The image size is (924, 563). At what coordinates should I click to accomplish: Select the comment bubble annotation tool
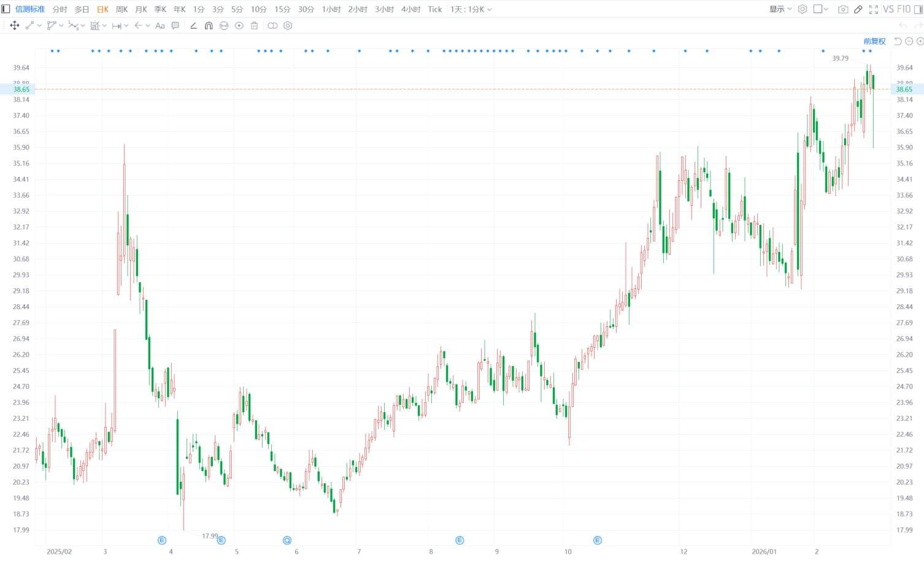point(175,26)
